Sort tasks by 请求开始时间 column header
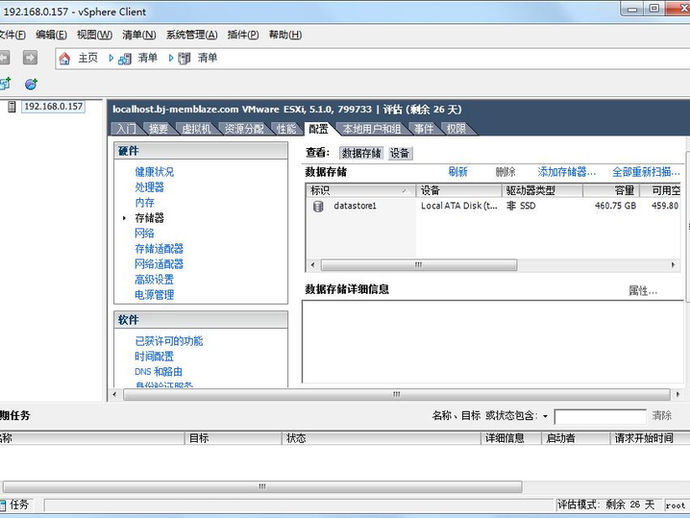 650,438
